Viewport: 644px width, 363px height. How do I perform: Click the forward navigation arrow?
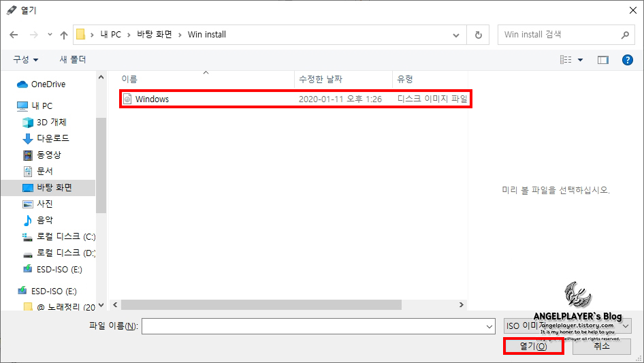[x=33, y=35]
